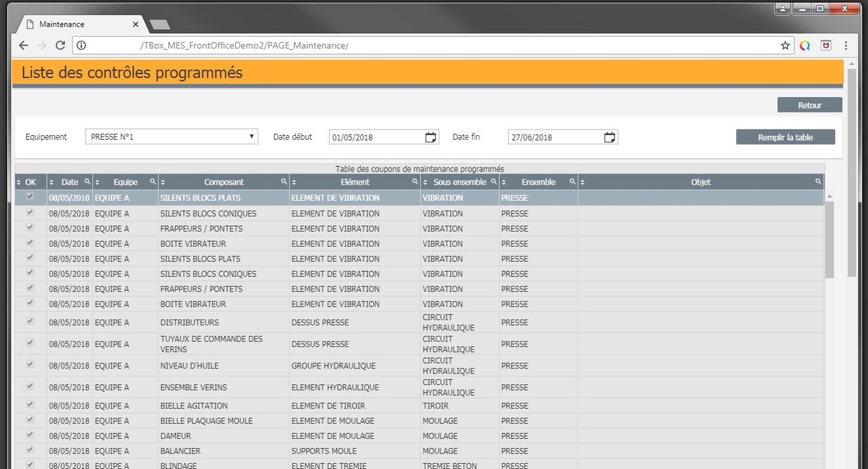The width and height of the screenshot is (868, 469).
Task: Click sort arrows of the Date column
Action: (52, 182)
